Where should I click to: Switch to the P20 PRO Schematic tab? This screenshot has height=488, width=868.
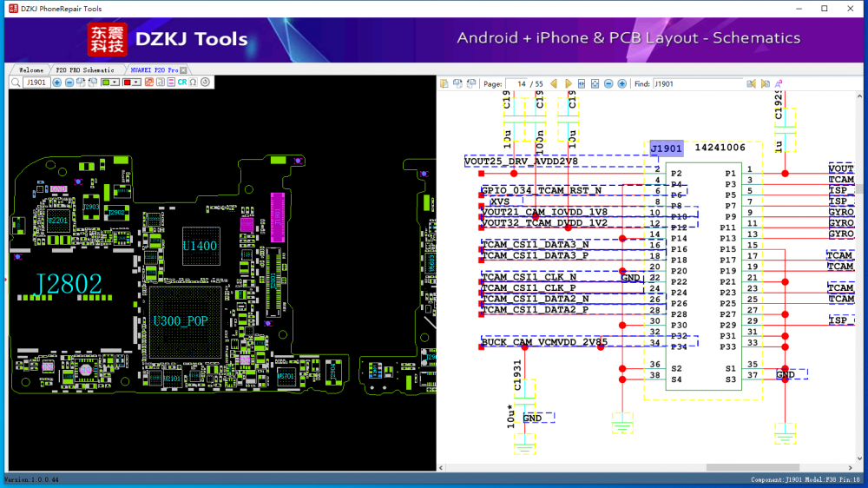(x=85, y=69)
